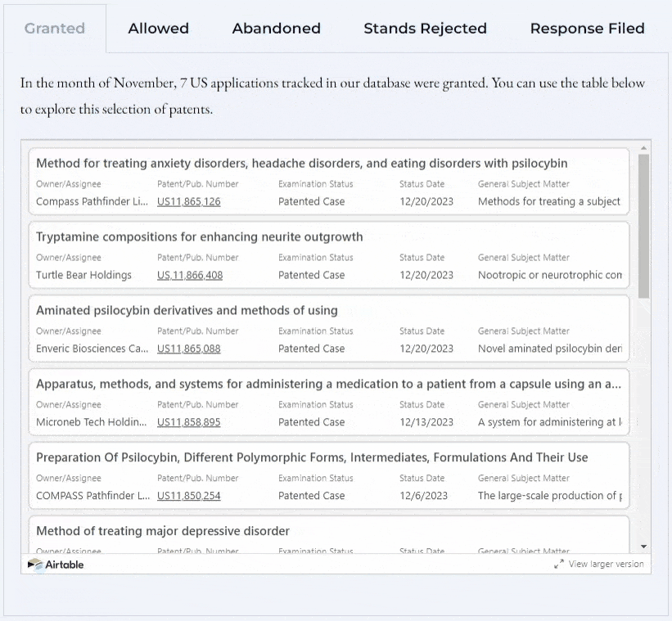This screenshot has width=672, height=621.
Task: Open the Allowed tab
Action: [158, 29]
